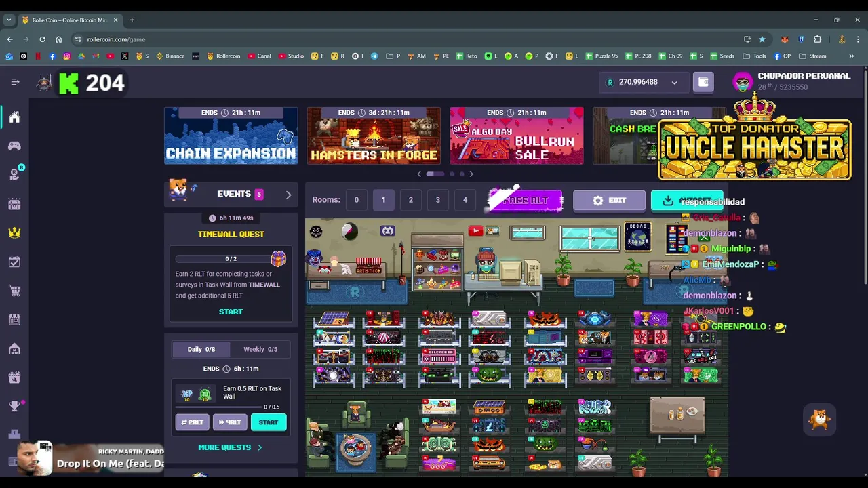Show hidden bookmarks with the overflow chevron
The image size is (868, 488).
click(851, 56)
